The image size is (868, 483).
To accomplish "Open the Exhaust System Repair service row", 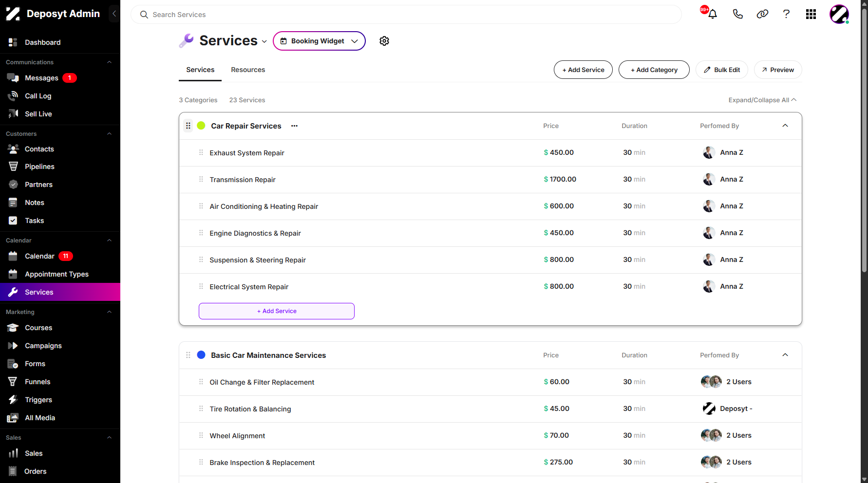I will (x=491, y=153).
